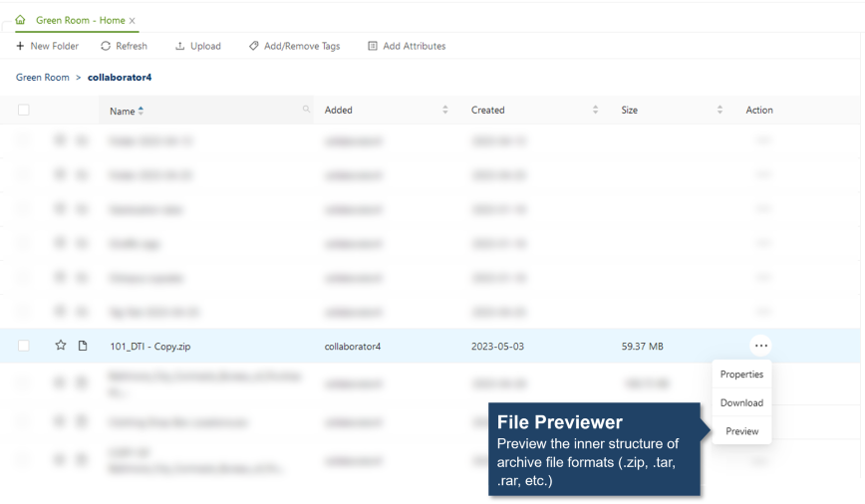Close the Green Room - Home tab
Image resolution: width=865 pixels, height=504 pixels.
click(x=132, y=20)
